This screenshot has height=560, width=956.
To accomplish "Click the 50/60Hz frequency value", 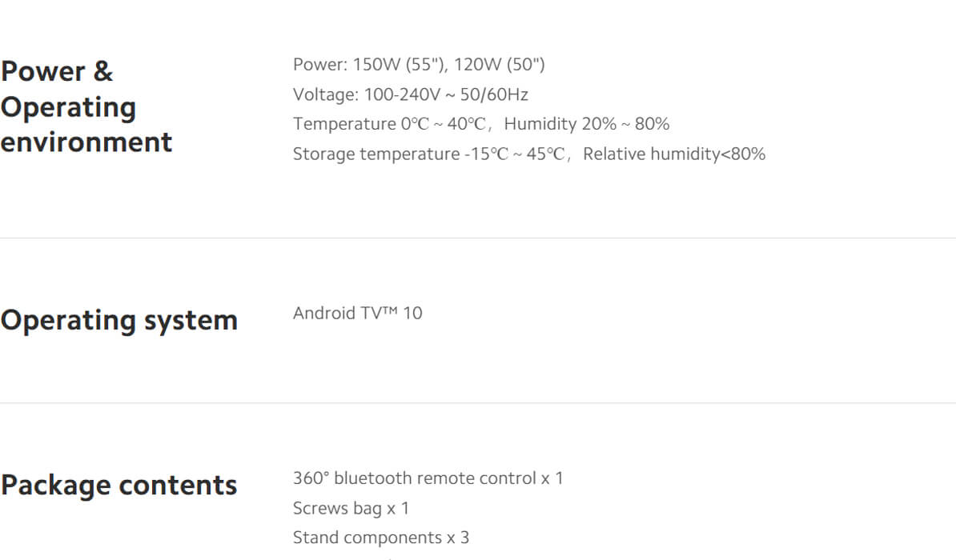I will point(494,94).
